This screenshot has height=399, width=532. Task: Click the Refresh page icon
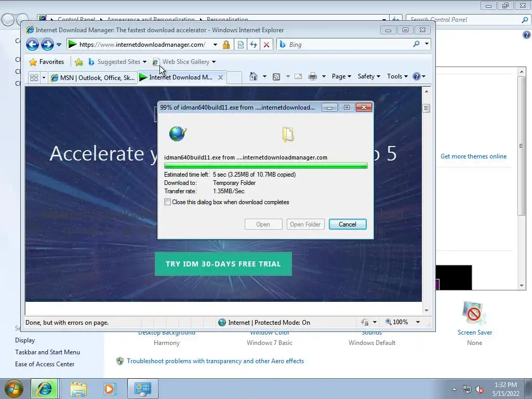coord(254,45)
